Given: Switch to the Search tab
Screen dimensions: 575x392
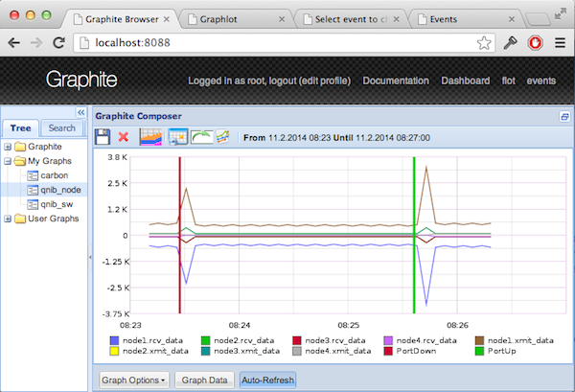Looking at the screenshot, I should point(61,128).
